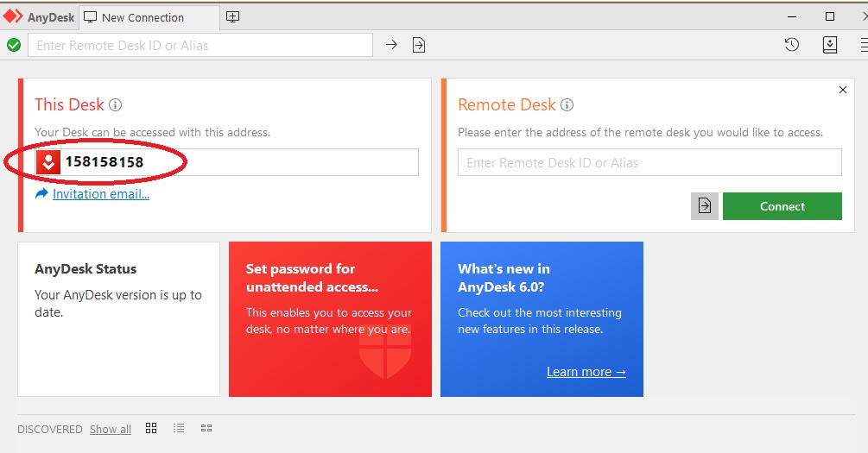Click file transfer icon beside top address bar

click(x=419, y=45)
